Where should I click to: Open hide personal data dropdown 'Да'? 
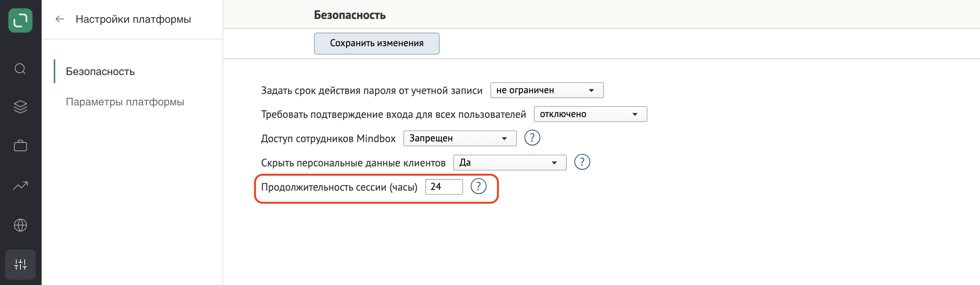(509, 163)
